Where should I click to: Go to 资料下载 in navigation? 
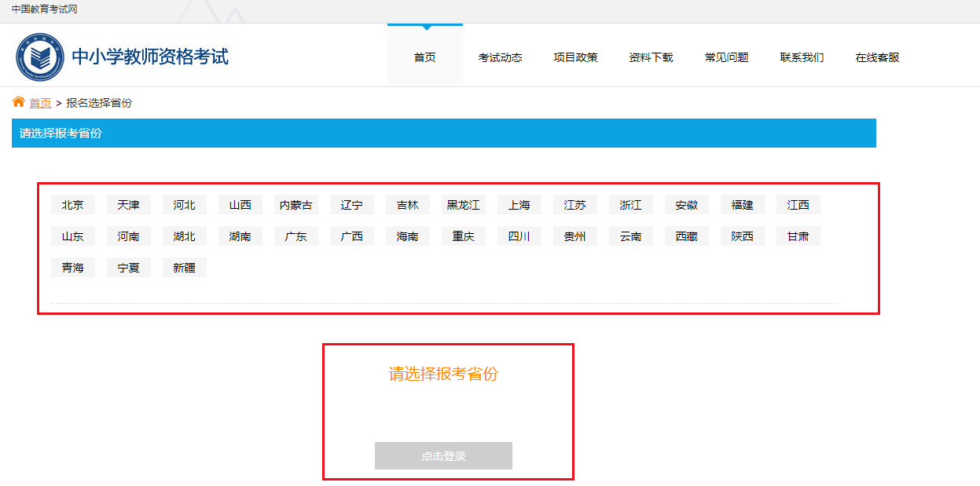pos(651,57)
